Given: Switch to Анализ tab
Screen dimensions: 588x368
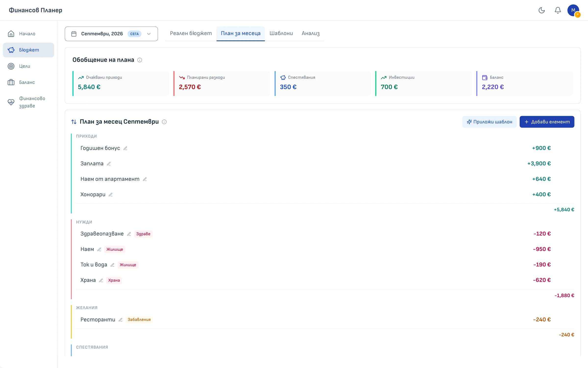Looking at the screenshot, I should 310,33.
